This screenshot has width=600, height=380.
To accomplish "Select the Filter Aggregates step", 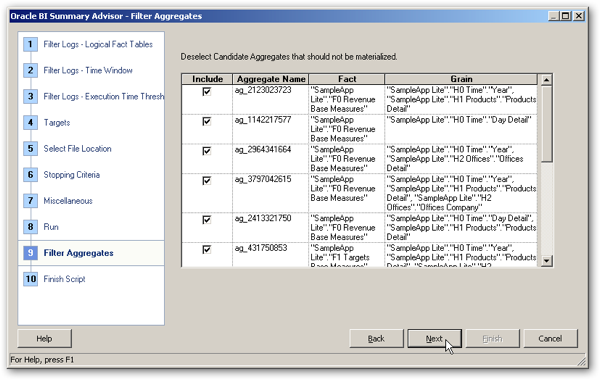I will [78, 253].
